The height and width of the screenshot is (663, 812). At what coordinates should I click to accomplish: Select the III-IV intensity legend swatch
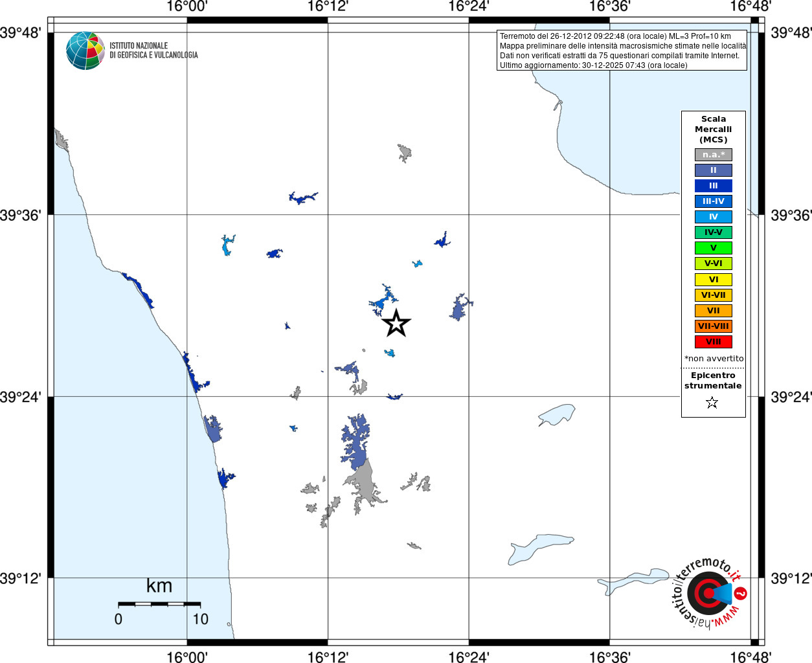pyautogui.click(x=714, y=201)
